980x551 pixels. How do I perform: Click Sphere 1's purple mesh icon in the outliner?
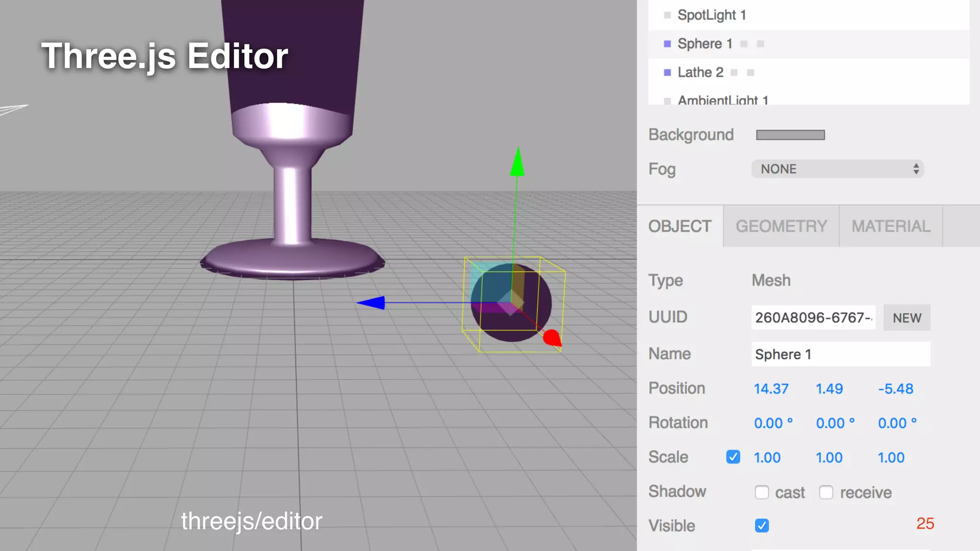[x=668, y=44]
